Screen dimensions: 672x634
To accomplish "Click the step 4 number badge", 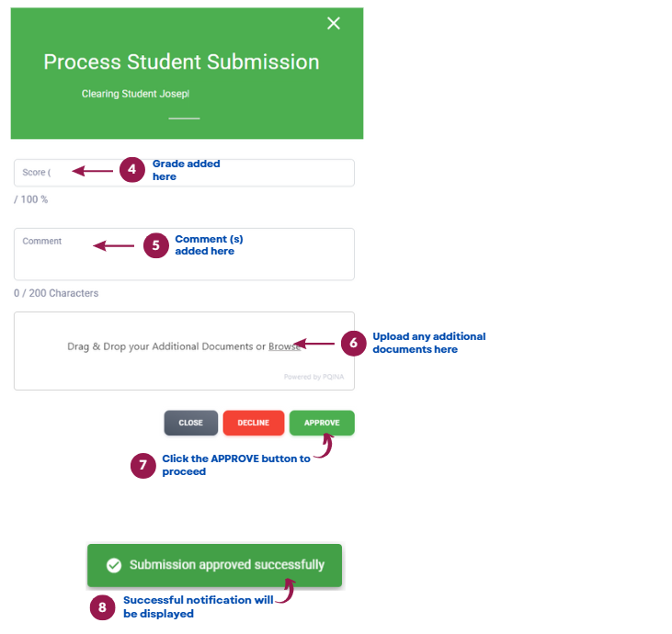I will point(132,170).
